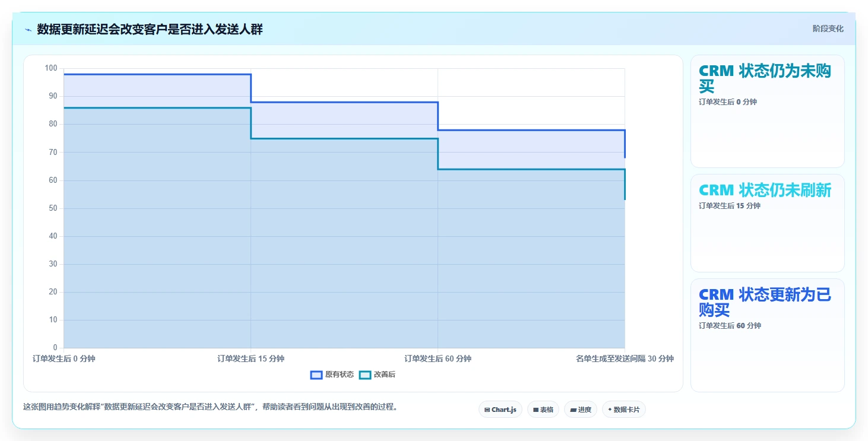
Task: Click the 原有状态 blue legend swatch
Action: 316,375
